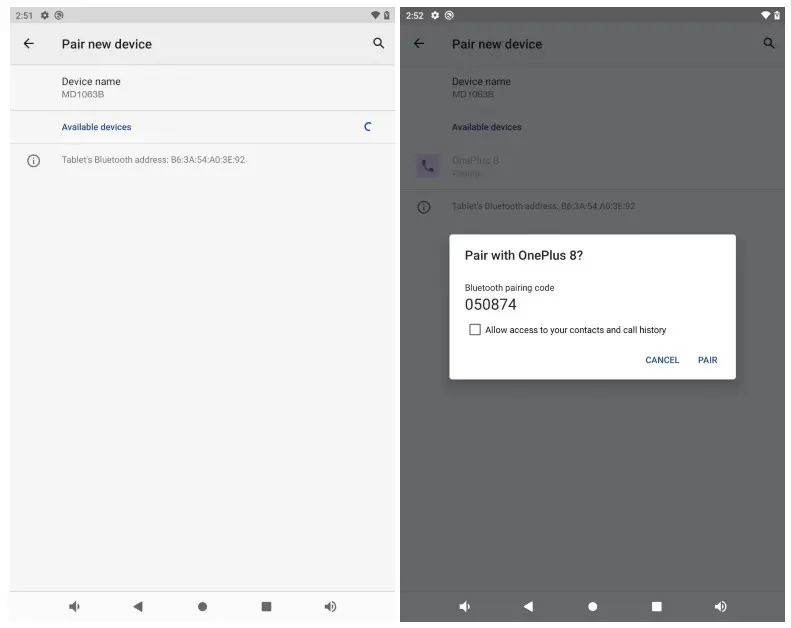Tap the circular icon after left status bar's gear
The image size is (791, 628).
pyautogui.click(x=59, y=15)
